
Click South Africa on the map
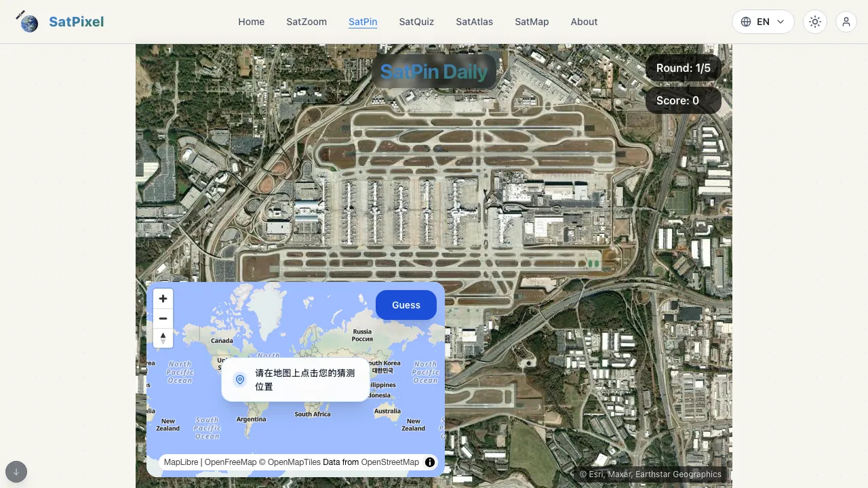click(313, 414)
